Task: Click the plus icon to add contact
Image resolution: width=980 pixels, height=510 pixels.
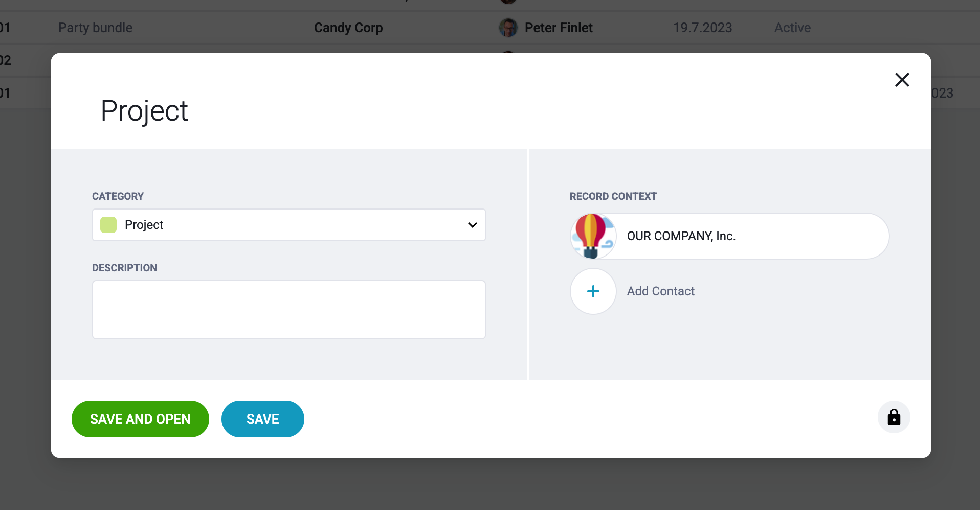Action: (593, 291)
